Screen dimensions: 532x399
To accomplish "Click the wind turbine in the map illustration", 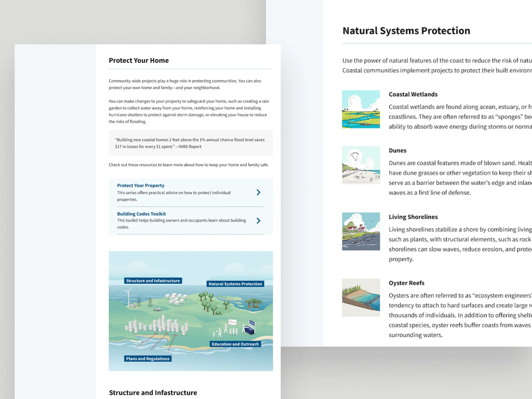I will click(129, 297).
